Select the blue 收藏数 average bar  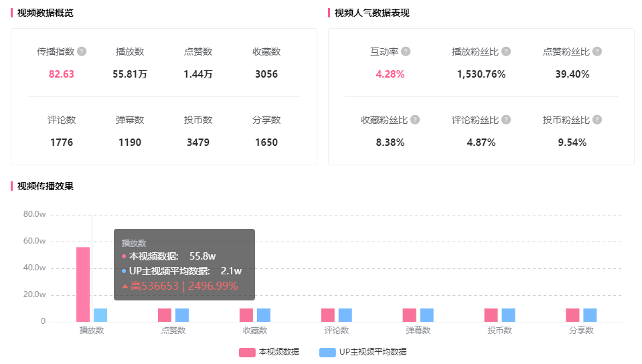coord(264,315)
